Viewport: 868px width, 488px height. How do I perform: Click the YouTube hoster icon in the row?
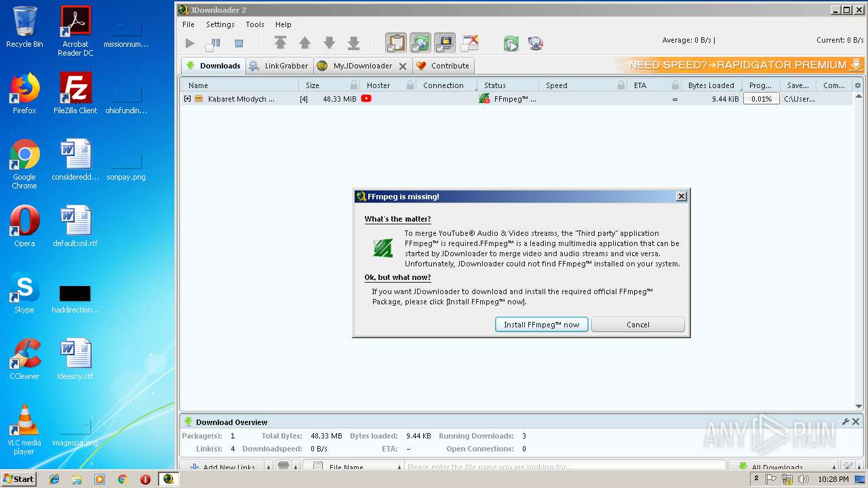pyautogui.click(x=366, y=99)
